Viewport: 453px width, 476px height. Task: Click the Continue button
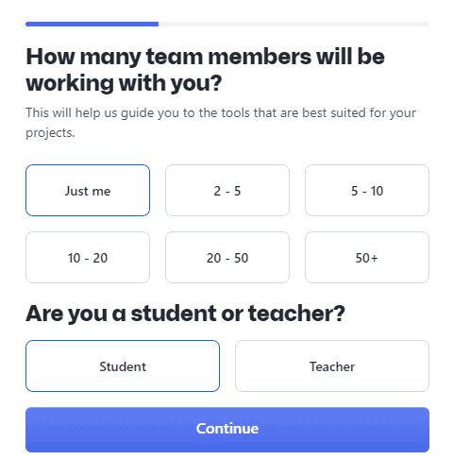[227, 430]
